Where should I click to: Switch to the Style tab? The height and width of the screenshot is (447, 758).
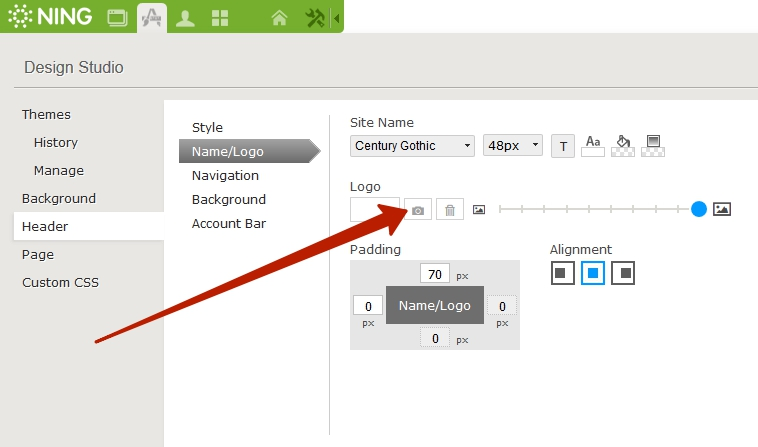click(207, 128)
